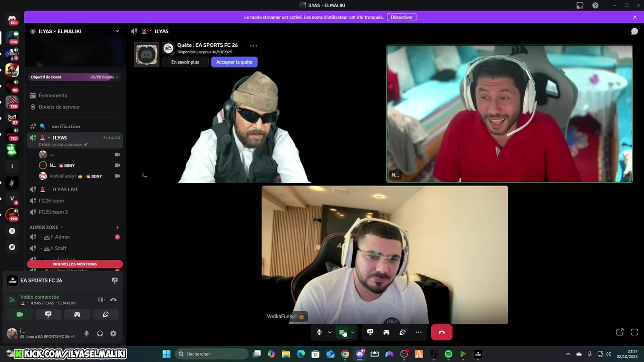
Task: Add a server with the plus icon
Action: coord(12,231)
